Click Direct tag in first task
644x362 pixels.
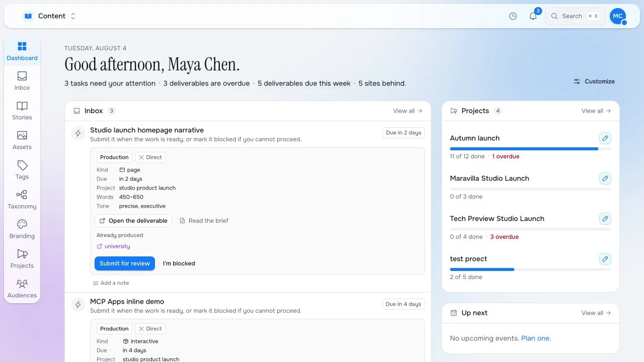(x=150, y=157)
